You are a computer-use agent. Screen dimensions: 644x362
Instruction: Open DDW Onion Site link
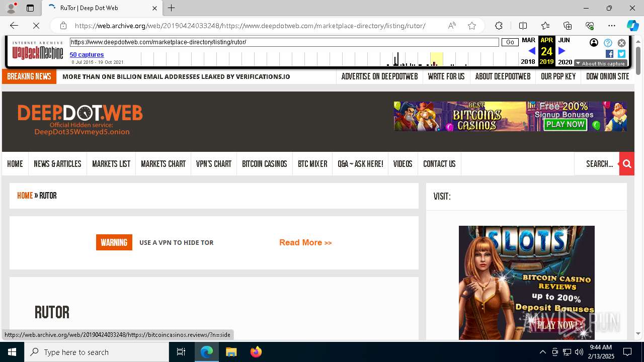pyautogui.click(x=608, y=76)
